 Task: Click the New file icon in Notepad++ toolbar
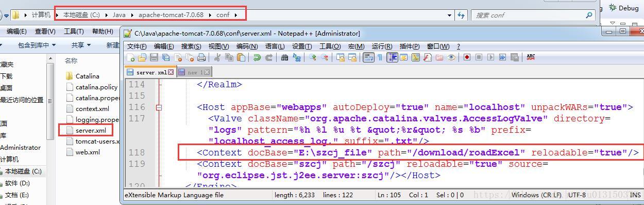point(130,57)
